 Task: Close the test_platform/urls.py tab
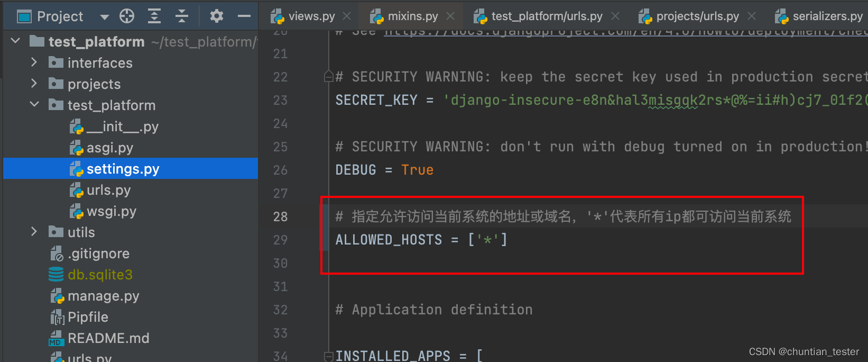615,16
